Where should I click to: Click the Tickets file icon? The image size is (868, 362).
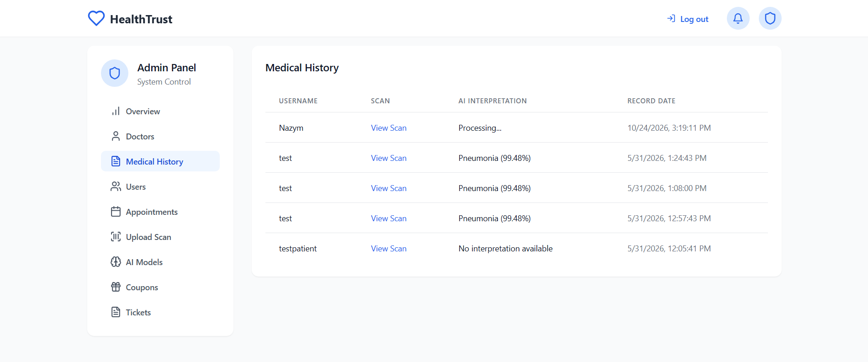[x=116, y=312]
